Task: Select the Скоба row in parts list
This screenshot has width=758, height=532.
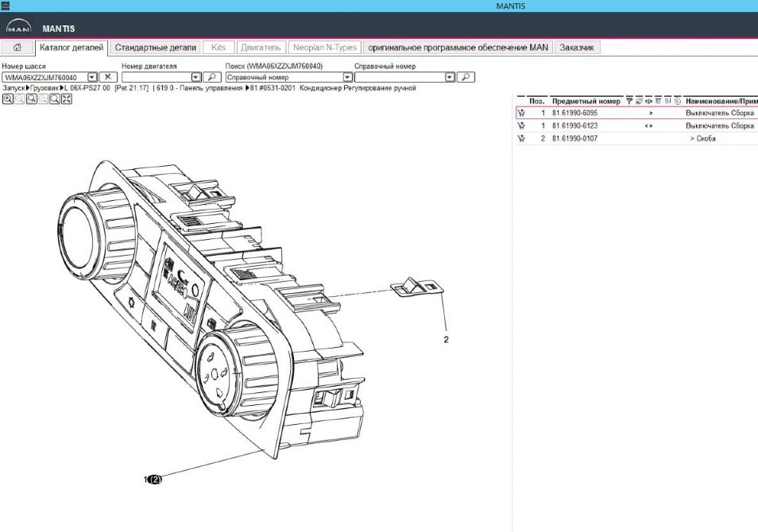Action: (x=702, y=138)
